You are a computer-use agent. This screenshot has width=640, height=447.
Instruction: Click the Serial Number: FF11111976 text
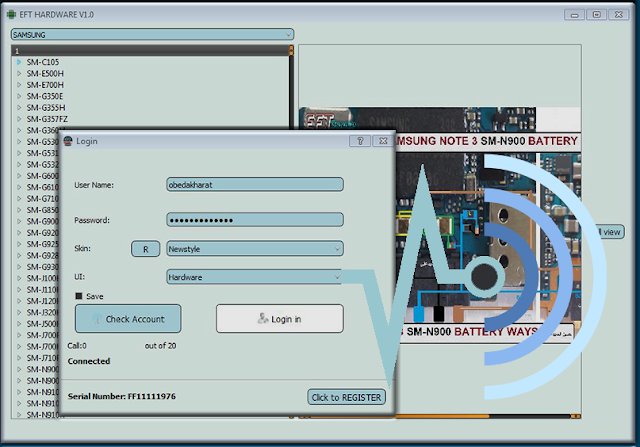(122, 396)
